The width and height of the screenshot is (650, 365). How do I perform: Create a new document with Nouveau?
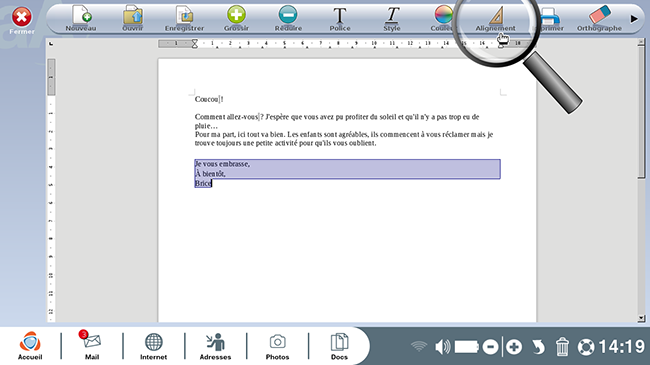point(81,19)
